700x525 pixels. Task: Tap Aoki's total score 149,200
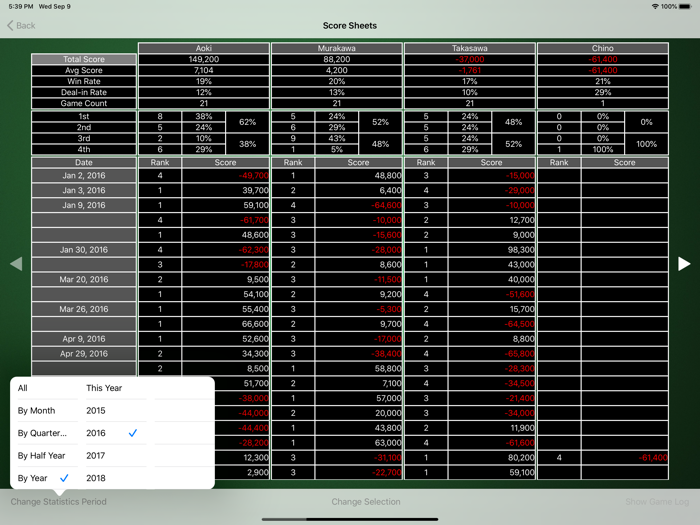point(204,59)
